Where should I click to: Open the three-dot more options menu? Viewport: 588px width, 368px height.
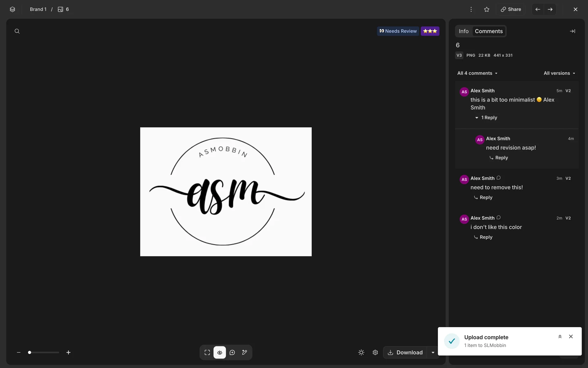pos(471,10)
